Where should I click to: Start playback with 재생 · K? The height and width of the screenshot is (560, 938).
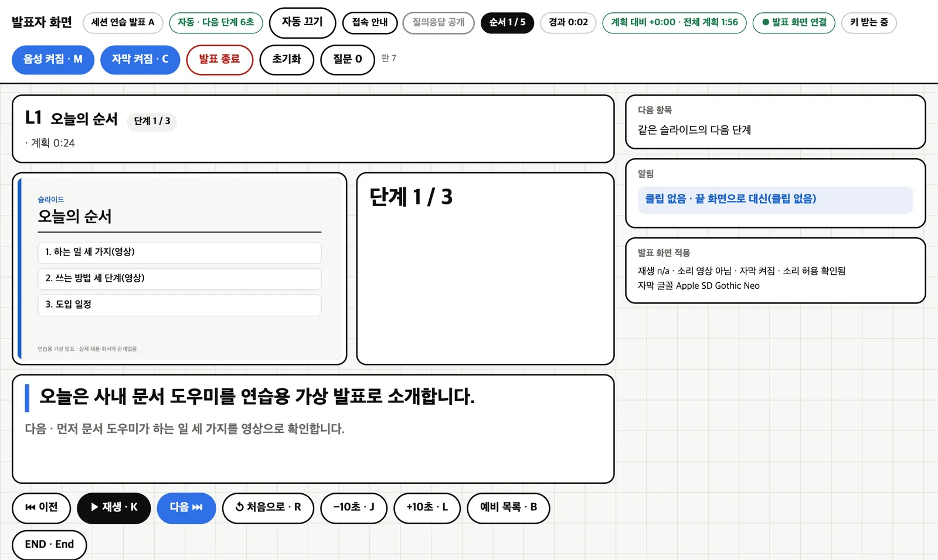click(x=114, y=508)
